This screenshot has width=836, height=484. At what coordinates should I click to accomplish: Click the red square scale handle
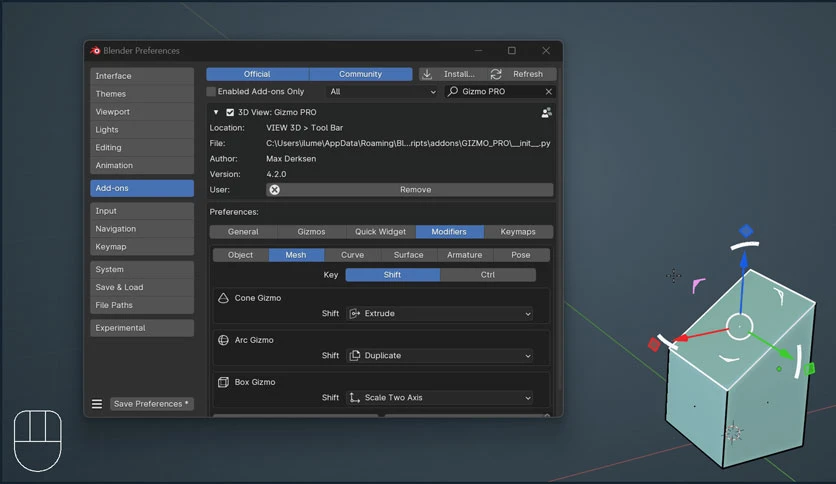[654, 344]
